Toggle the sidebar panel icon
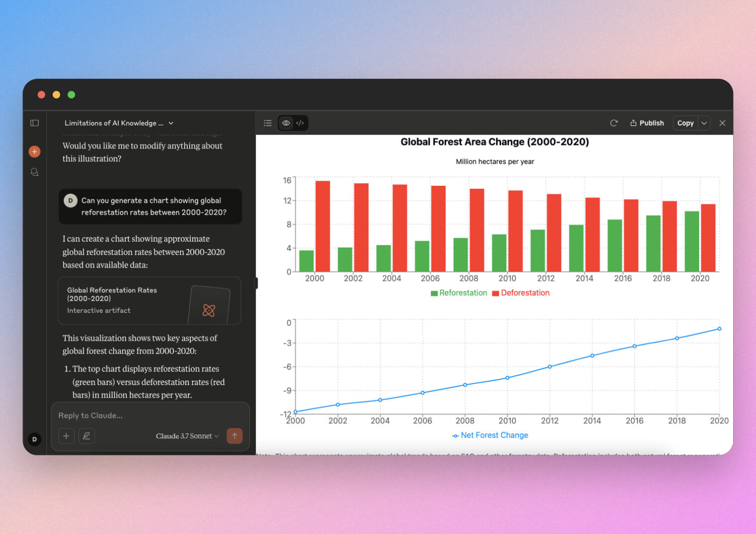 (34, 123)
